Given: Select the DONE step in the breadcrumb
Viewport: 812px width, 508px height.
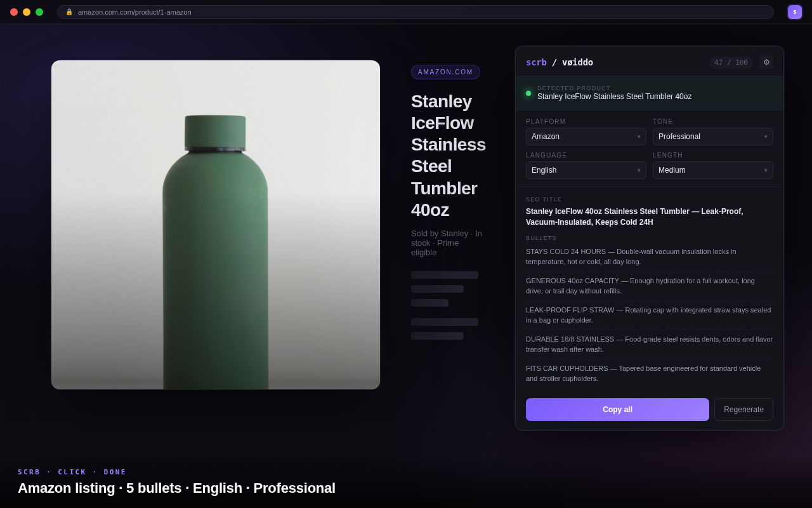Looking at the screenshot, I should point(115,472).
